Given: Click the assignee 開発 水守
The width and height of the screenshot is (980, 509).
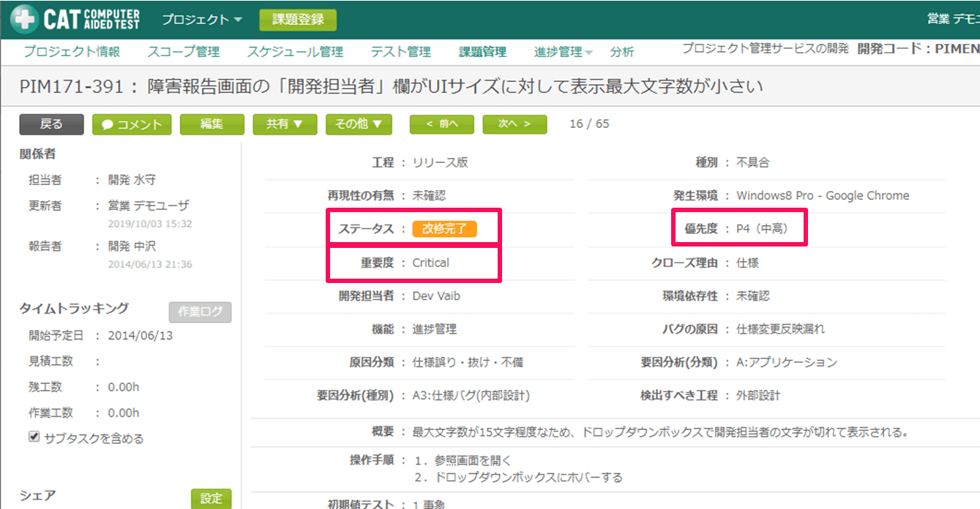Looking at the screenshot, I should (x=132, y=179).
